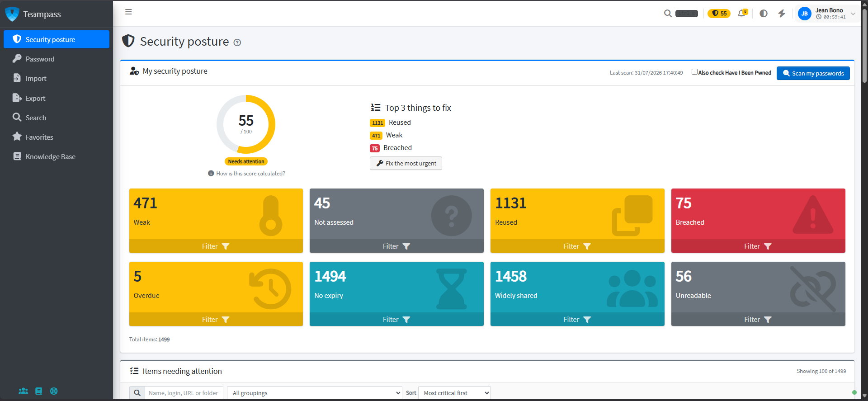Click the JB user avatar
The height and width of the screenshot is (401, 868).
coord(805,14)
